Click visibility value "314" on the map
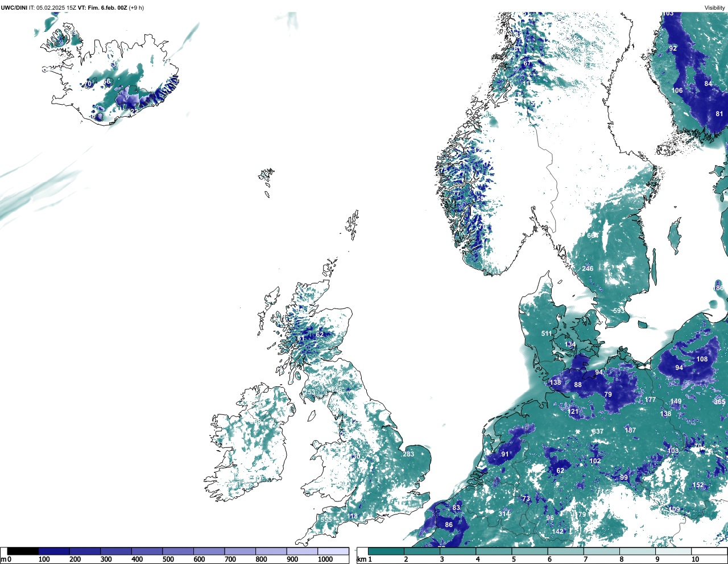 504,514
